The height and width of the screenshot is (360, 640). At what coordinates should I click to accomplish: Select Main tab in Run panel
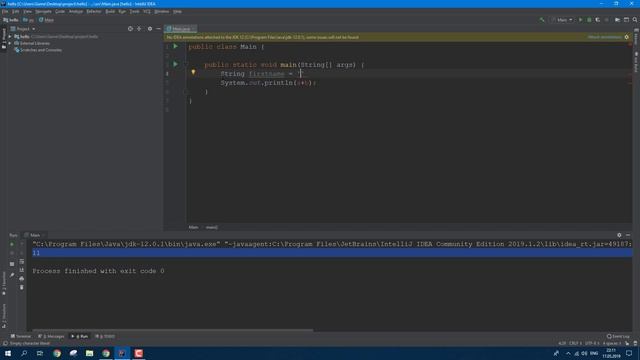click(x=35, y=235)
